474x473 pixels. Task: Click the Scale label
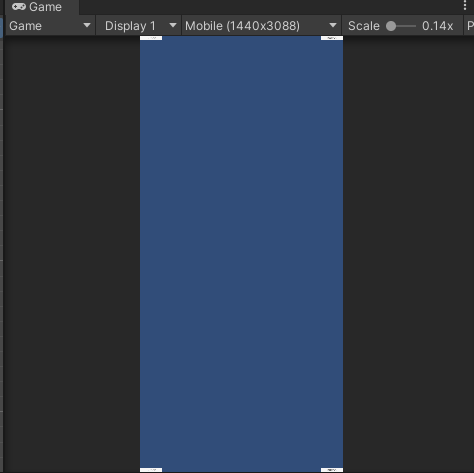pyautogui.click(x=364, y=26)
